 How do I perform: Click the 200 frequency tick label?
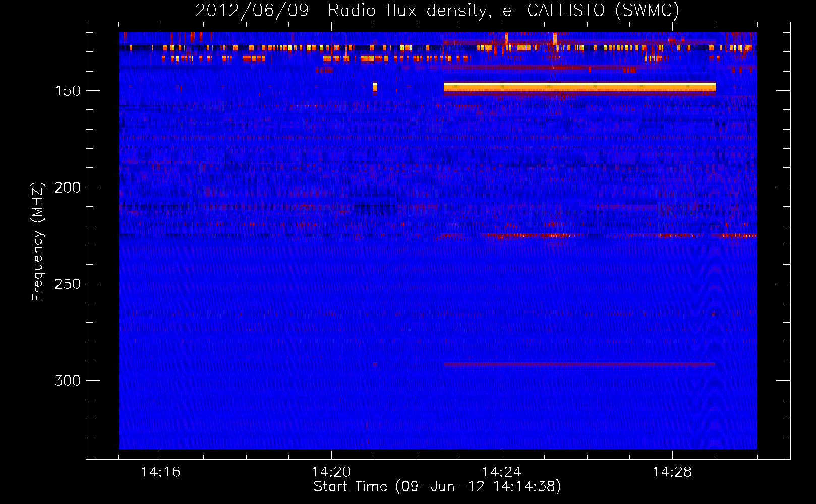click(x=68, y=187)
